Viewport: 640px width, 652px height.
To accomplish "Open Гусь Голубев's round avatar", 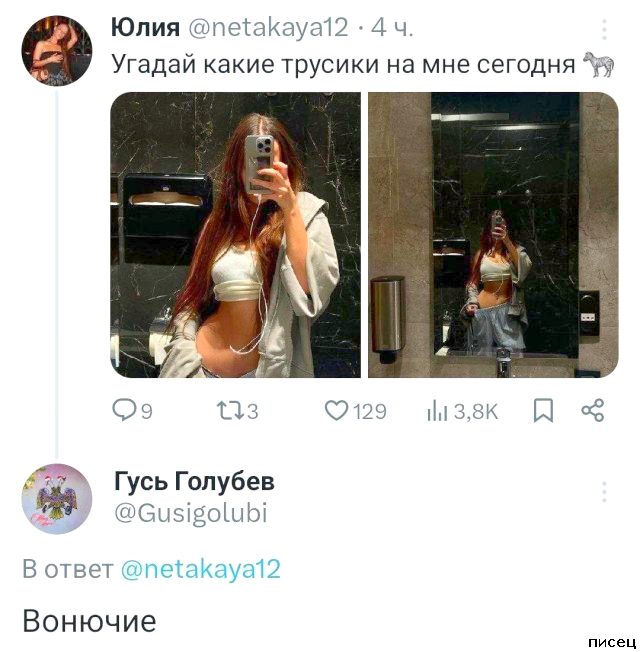I will pos(57,498).
